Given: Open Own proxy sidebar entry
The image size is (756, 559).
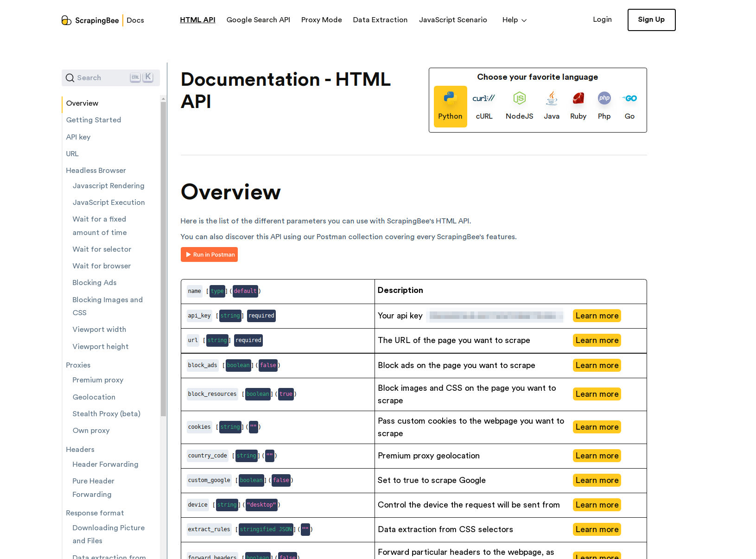Looking at the screenshot, I should (91, 431).
